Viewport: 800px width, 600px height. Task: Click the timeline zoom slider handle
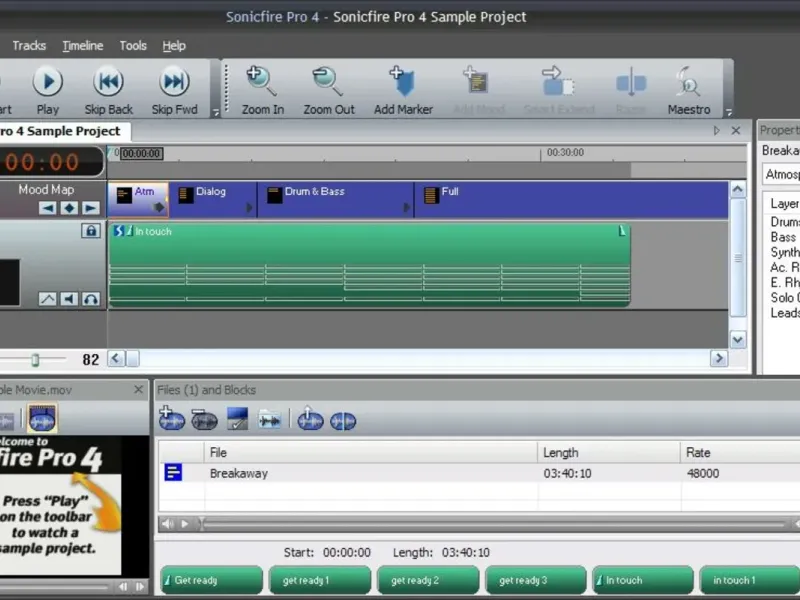click(x=35, y=360)
